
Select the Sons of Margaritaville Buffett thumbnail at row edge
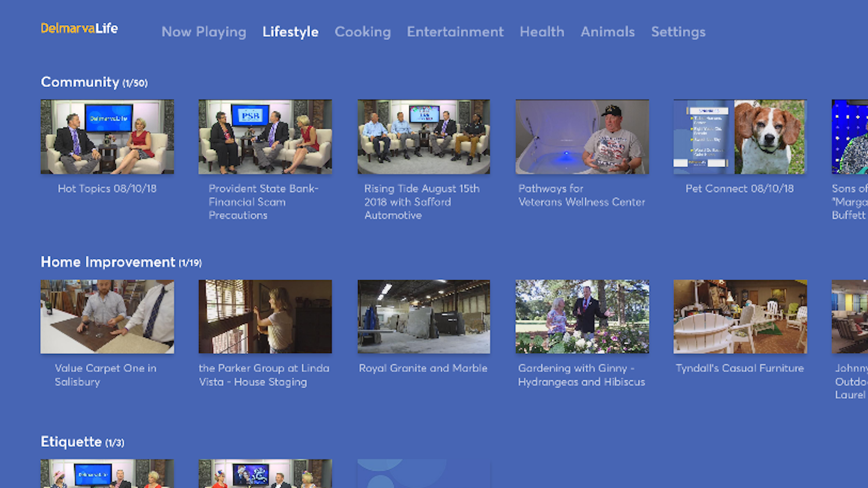coord(850,137)
